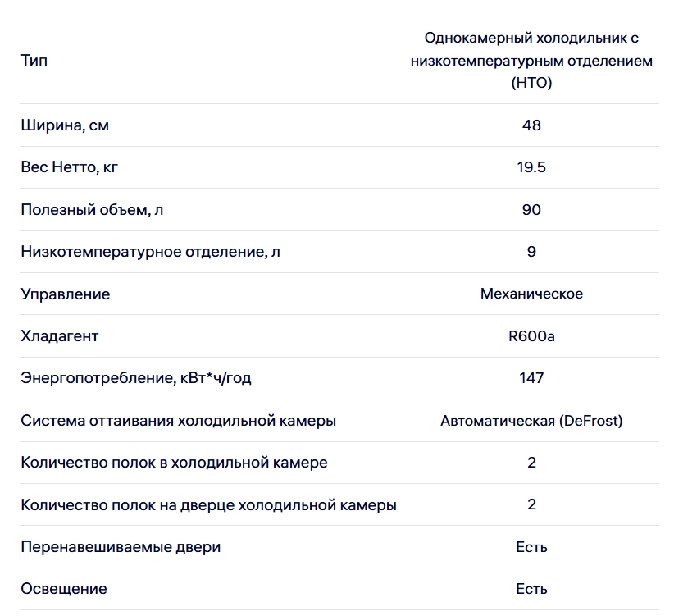This screenshot has width=674, height=616.
Task: Click the 'Тип' specification label
Action: click(34, 60)
